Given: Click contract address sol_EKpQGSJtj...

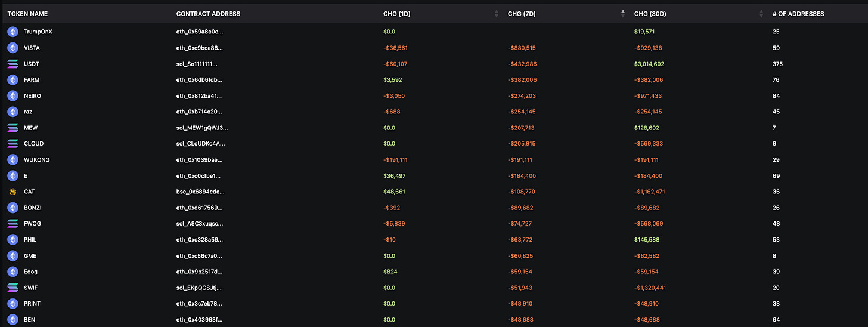Looking at the screenshot, I should tap(200, 288).
